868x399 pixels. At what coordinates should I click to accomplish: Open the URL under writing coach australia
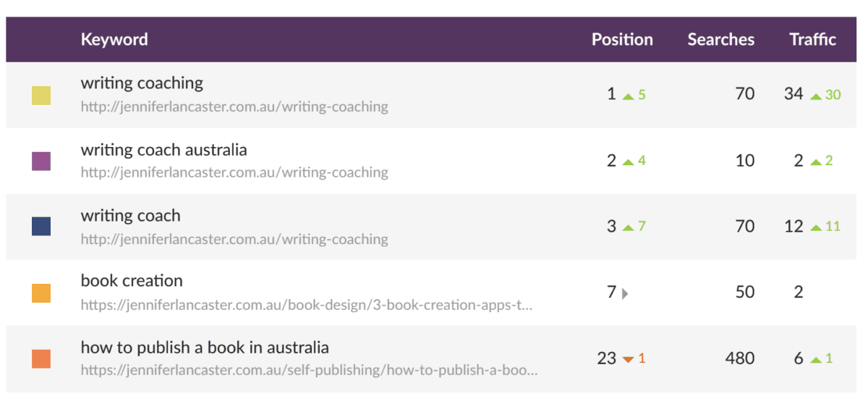[234, 172]
